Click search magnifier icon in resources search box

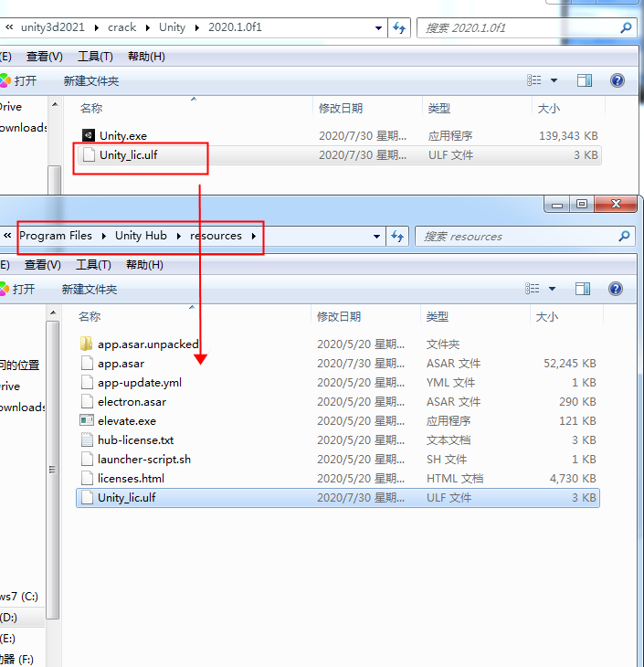coord(624,236)
